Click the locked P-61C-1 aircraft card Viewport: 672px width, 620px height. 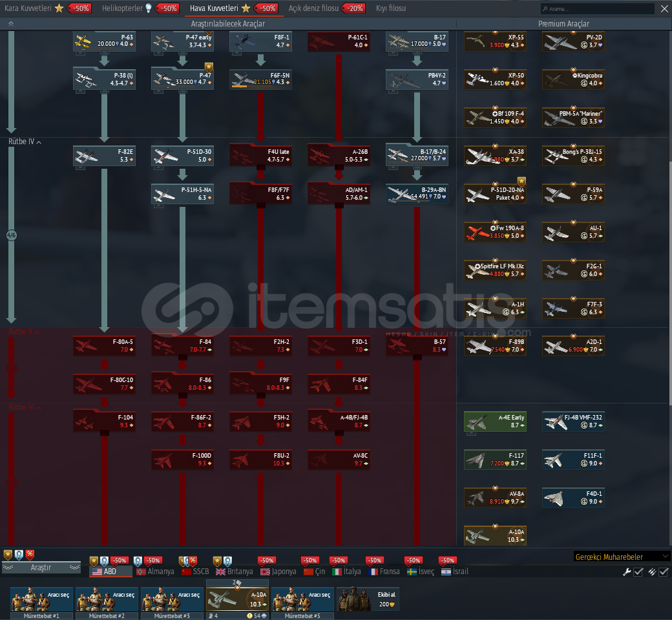click(339, 41)
